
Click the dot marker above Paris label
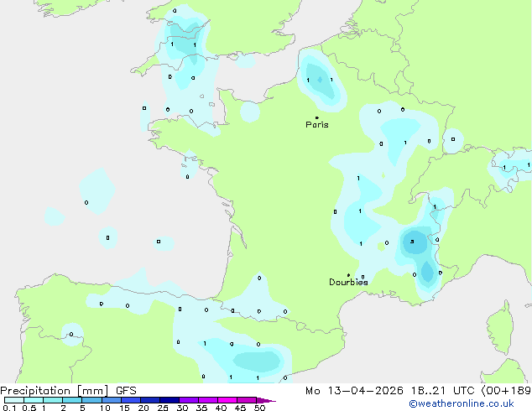(317, 117)
